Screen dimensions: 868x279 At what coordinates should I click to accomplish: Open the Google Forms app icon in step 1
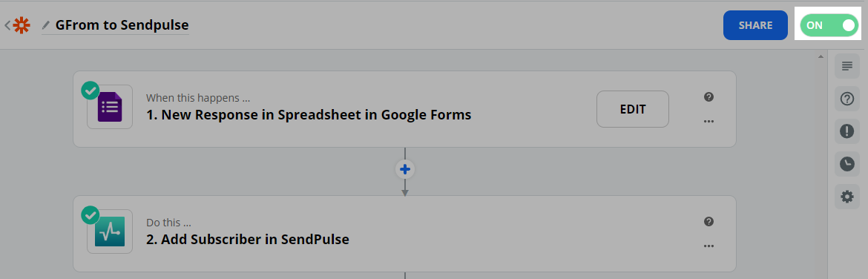[110, 107]
